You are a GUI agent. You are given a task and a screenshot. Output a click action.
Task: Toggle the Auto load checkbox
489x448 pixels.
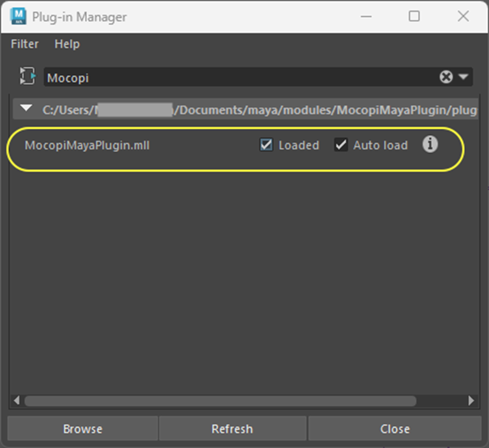(x=341, y=145)
